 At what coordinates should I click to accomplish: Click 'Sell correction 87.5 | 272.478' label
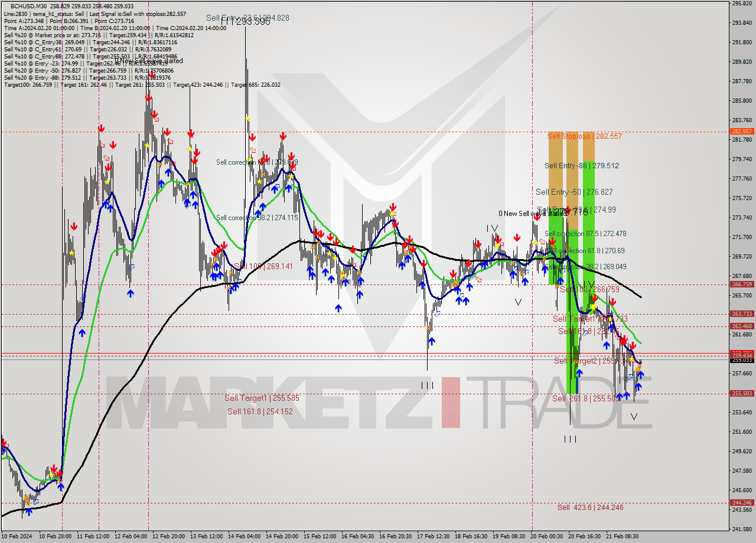(585, 234)
